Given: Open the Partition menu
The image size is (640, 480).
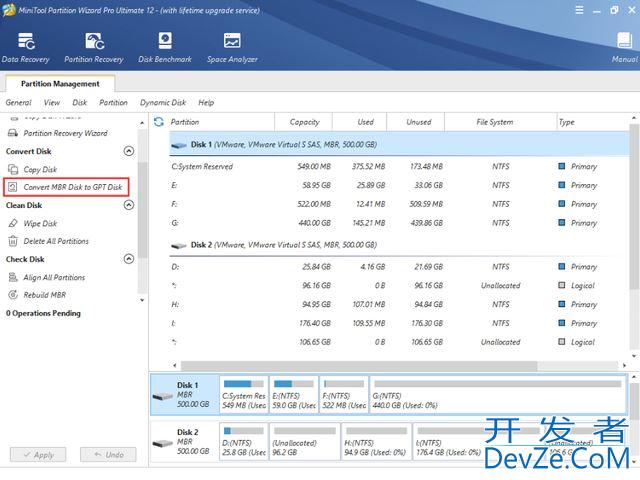Looking at the screenshot, I should pyautogui.click(x=113, y=102).
